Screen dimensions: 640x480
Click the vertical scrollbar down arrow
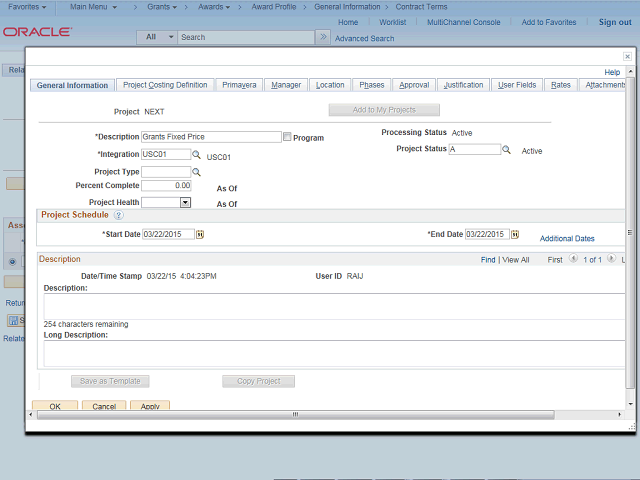(x=630, y=404)
